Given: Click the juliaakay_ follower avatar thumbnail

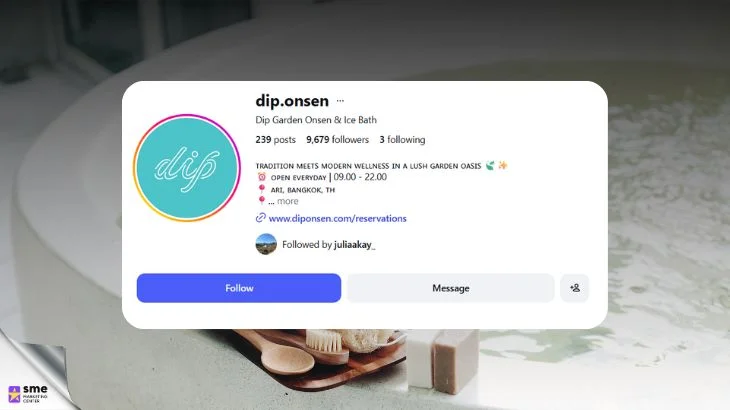Looking at the screenshot, I should [x=266, y=244].
